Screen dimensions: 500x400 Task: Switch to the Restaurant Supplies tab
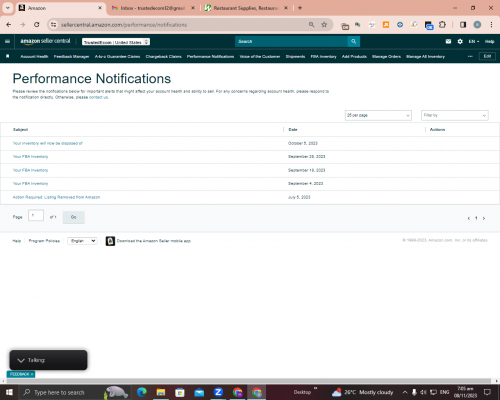[245, 8]
